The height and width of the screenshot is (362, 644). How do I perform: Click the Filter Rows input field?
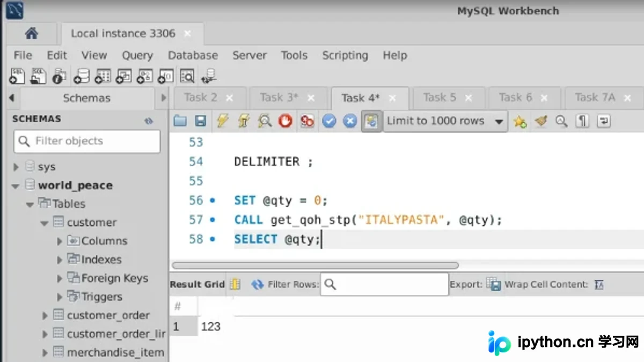(x=384, y=284)
